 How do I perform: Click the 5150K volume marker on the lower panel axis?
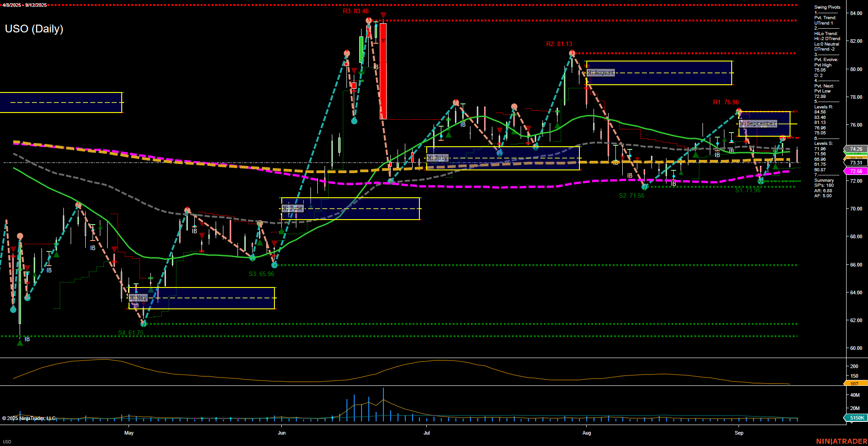tap(856, 418)
